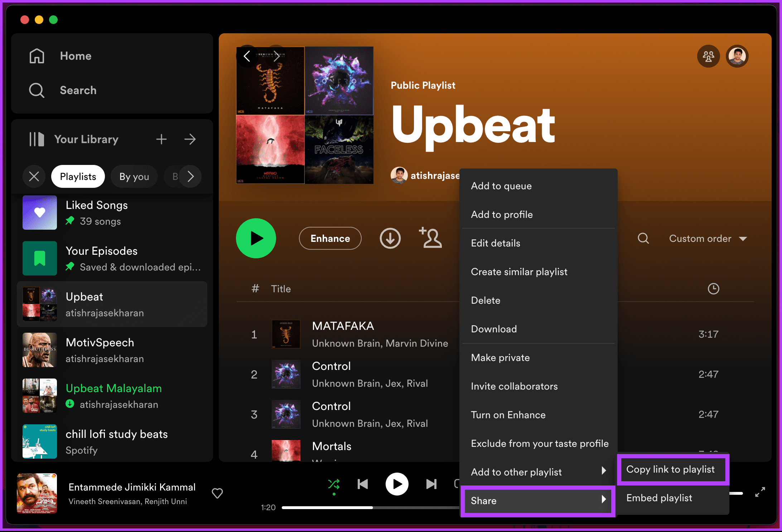This screenshot has height=532, width=782.
Task: Choose Add to queue from the menu
Action: tap(539, 186)
